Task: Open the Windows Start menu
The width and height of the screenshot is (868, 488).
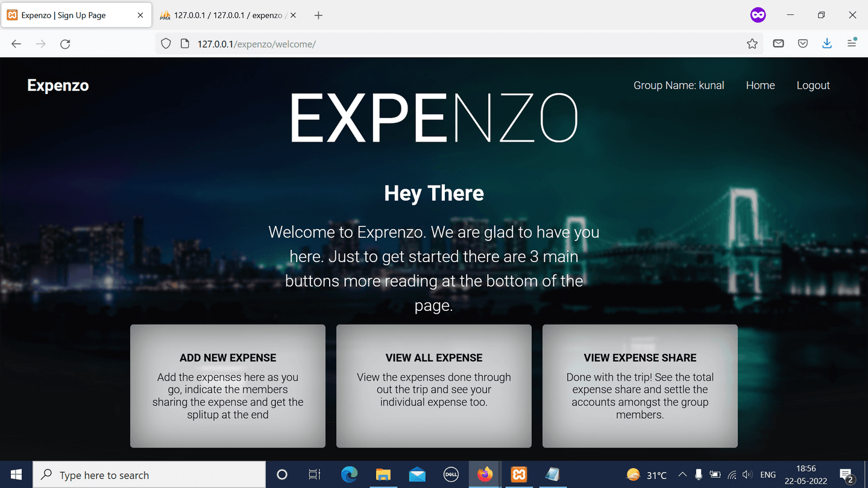Action: (x=16, y=475)
